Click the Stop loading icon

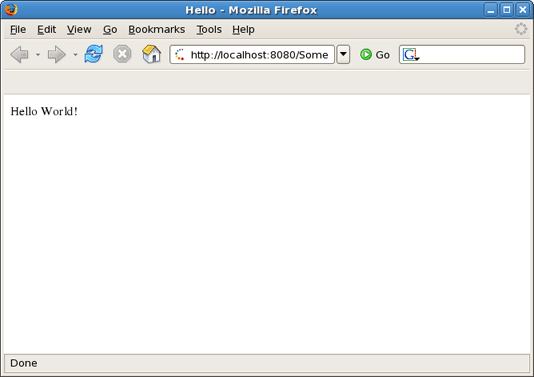point(122,54)
